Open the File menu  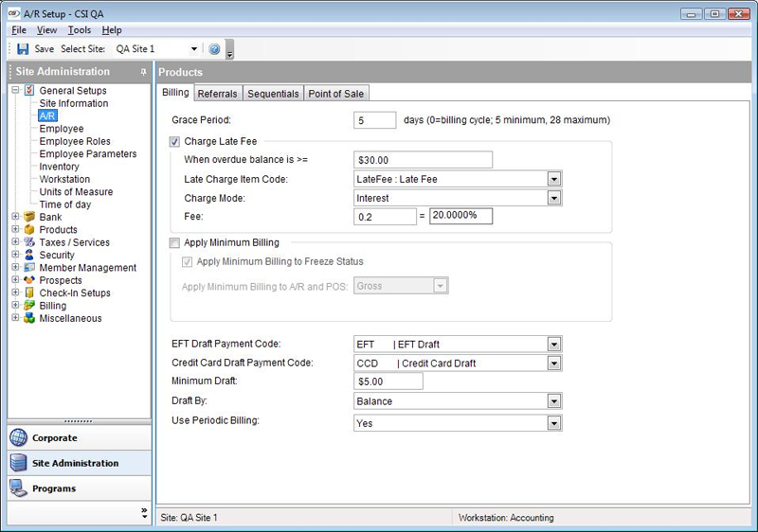(19, 30)
